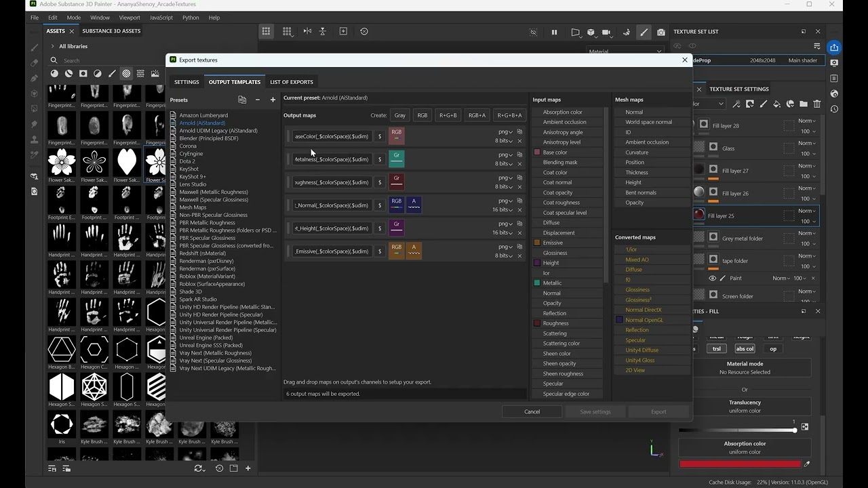The image size is (868, 488).
Task: Open opacity 100 dropdown of Fill layer 25
Action: click(x=808, y=221)
